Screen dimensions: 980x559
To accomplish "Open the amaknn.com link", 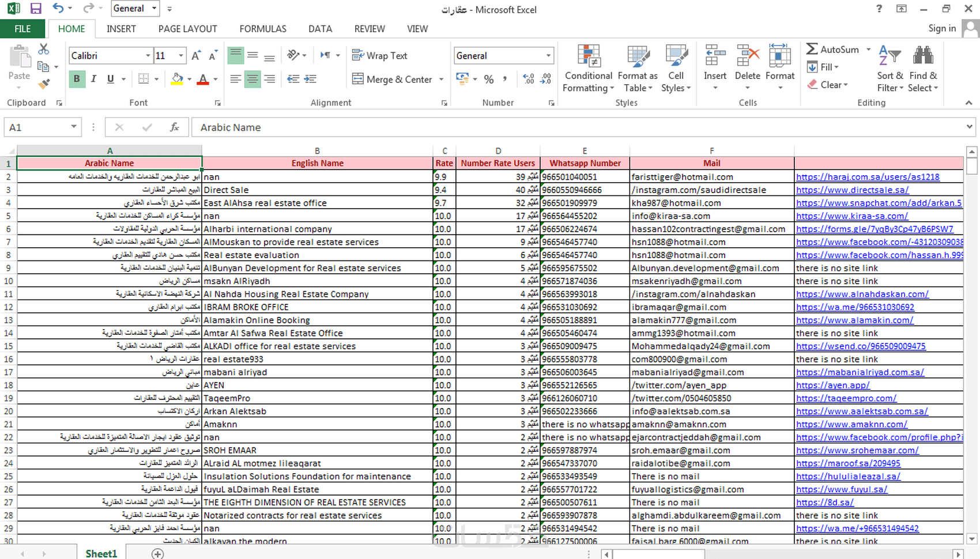I will coord(851,424).
